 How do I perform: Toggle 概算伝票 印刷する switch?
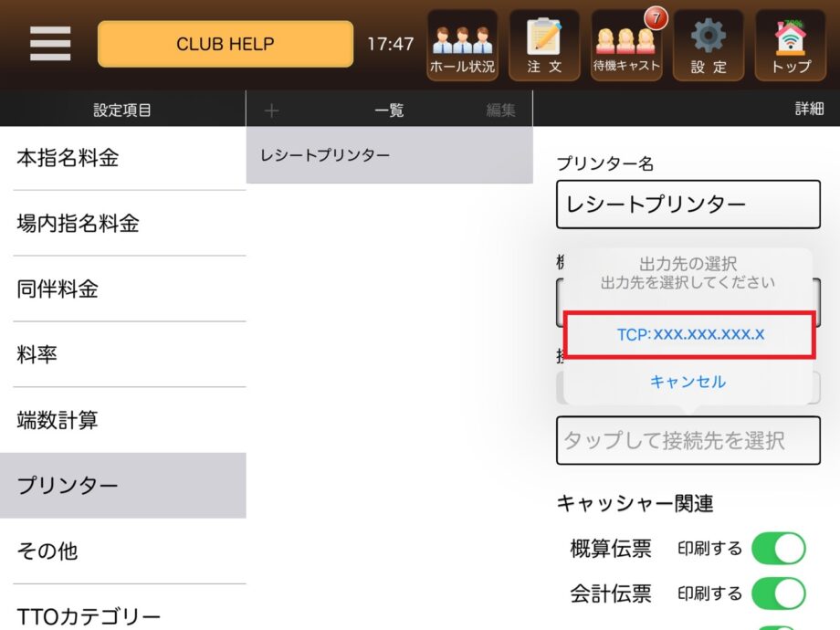779,548
